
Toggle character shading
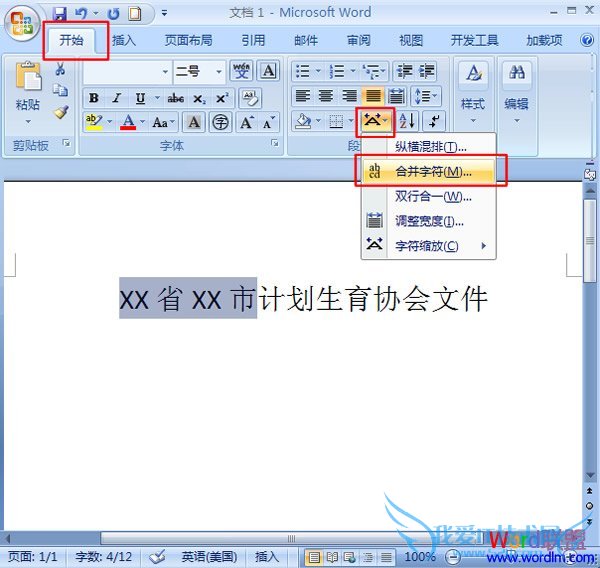click(x=194, y=122)
